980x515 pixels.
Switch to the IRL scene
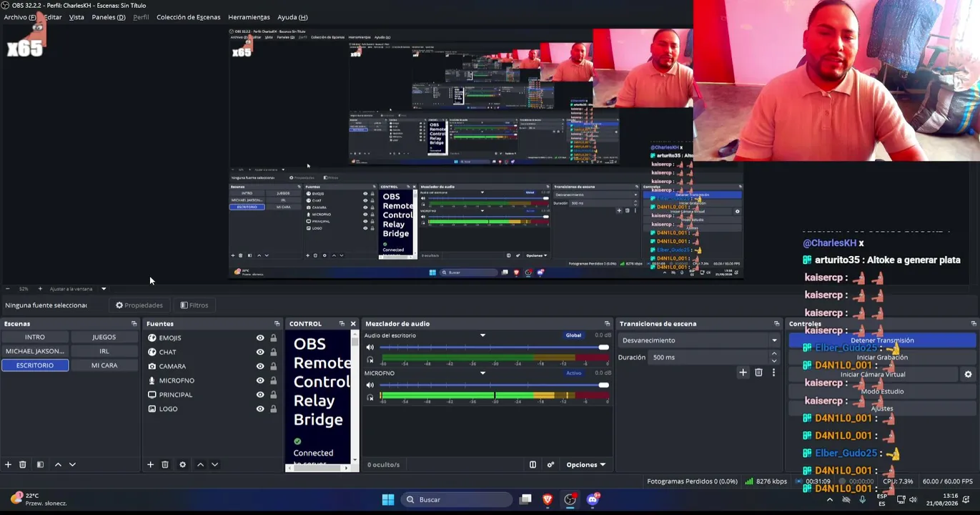(104, 351)
